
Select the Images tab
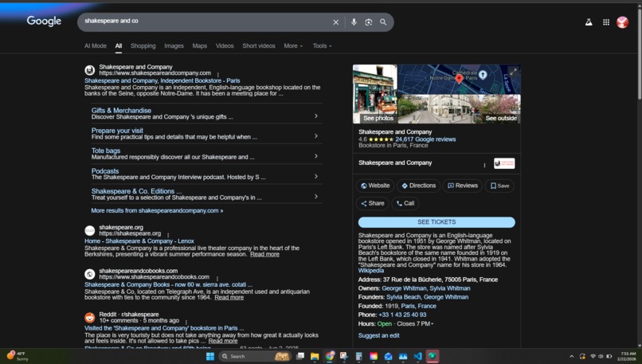(174, 46)
